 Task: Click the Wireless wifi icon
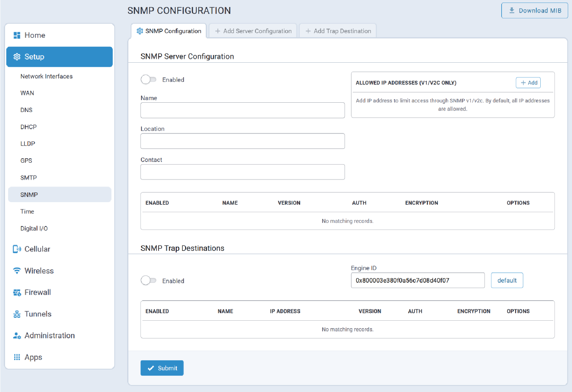(x=17, y=271)
